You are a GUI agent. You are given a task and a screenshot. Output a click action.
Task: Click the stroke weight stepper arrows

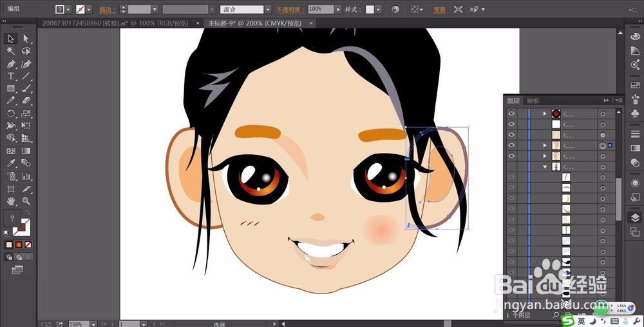(x=123, y=9)
